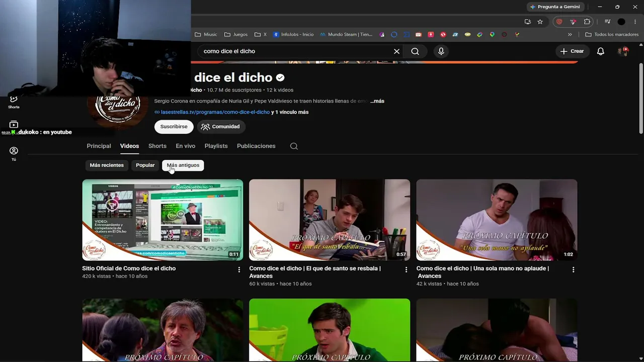Subscribe with the Suscribirse button
The image size is (644, 362).
click(174, 127)
